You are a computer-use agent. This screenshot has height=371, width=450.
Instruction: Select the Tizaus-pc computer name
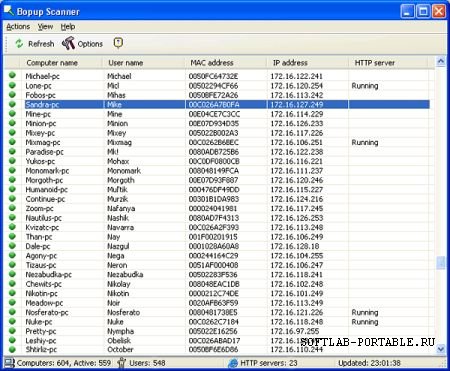pyautogui.click(x=41, y=265)
